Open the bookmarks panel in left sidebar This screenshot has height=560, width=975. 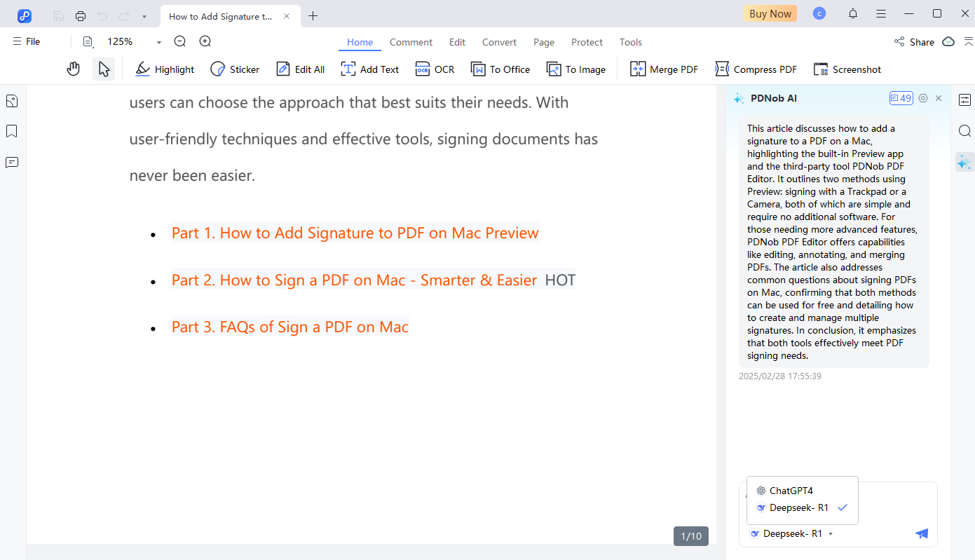pos(12,131)
